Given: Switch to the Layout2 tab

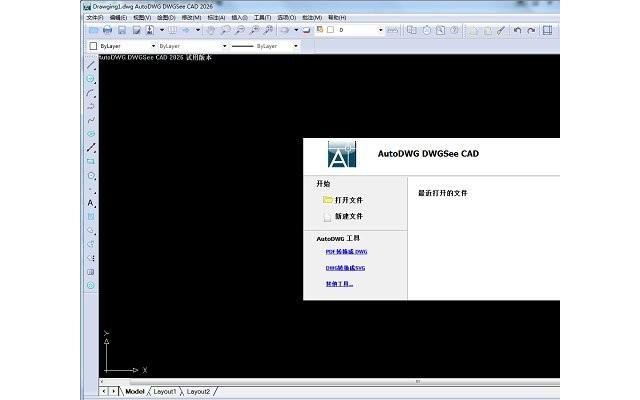Looking at the screenshot, I should point(198,391).
